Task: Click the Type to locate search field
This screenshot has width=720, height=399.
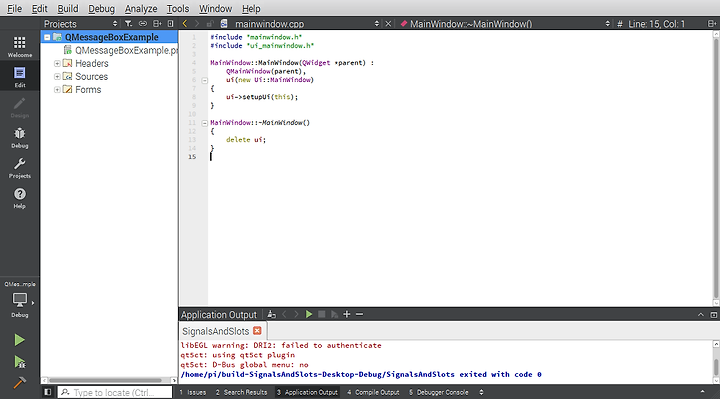Action: pyautogui.click(x=115, y=393)
